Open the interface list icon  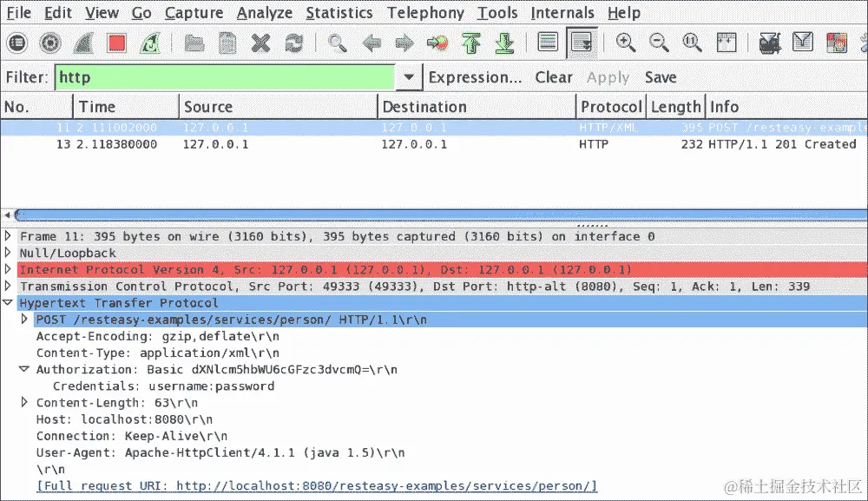[x=17, y=43]
